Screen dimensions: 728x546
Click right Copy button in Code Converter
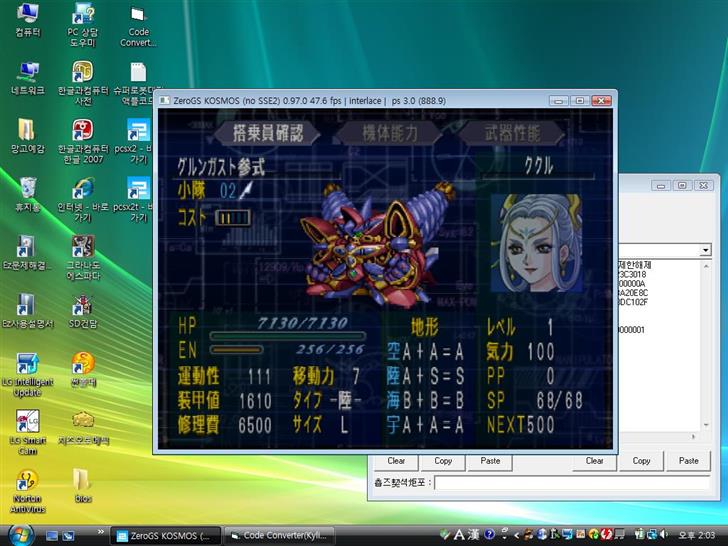(x=641, y=461)
